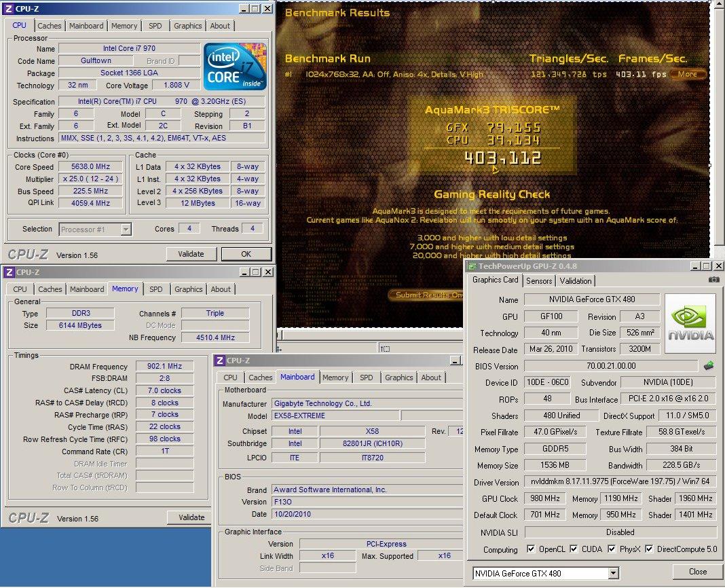The width and height of the screenshot is (725, 588).
Task: Click the Core Speed 5638.0 MHz value
Action: point(91,166)
